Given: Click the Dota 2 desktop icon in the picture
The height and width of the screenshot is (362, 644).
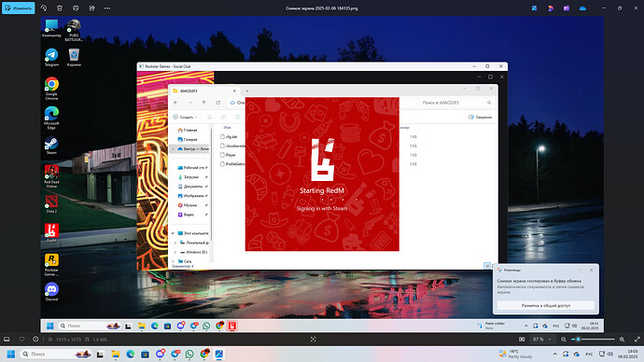Looking at the screenshot, I should tap(51, 203).
